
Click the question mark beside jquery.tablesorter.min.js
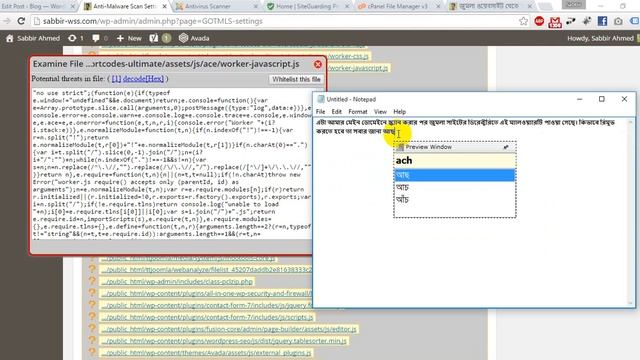92,340
